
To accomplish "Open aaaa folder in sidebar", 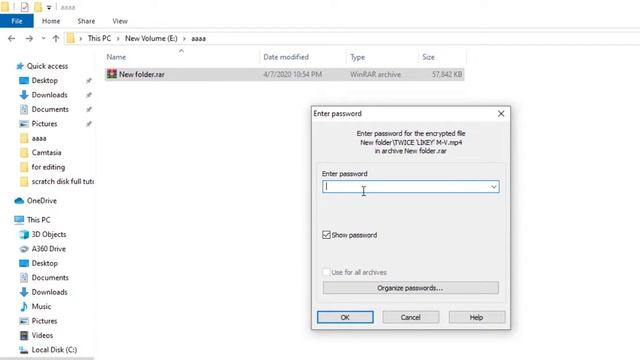I will coord(39,138).
